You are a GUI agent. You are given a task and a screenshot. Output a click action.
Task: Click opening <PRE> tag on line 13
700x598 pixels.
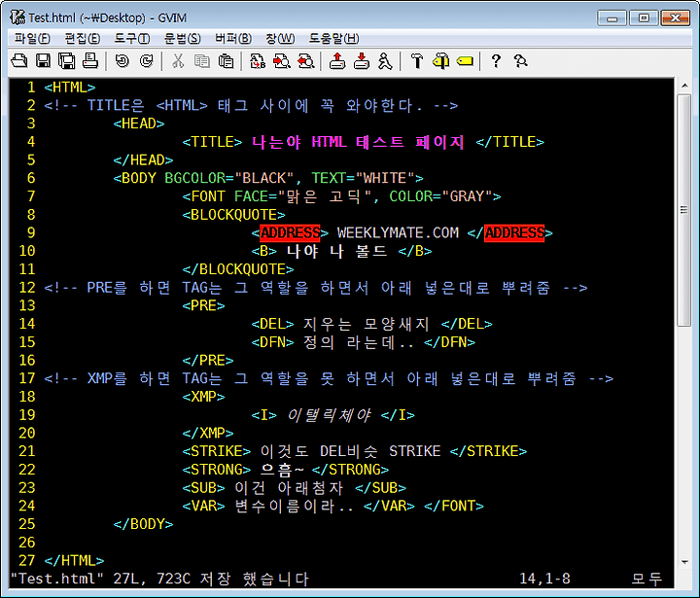pyautogui.click(x=203, y=305)
